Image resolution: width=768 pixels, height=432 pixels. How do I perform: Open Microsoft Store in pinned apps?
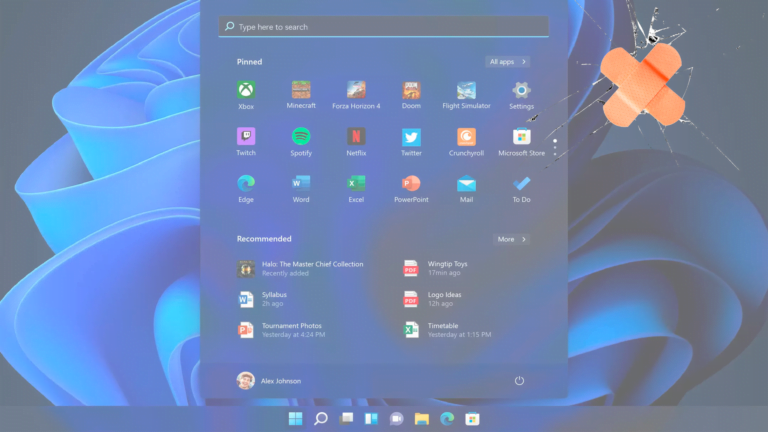click(521, 142)
